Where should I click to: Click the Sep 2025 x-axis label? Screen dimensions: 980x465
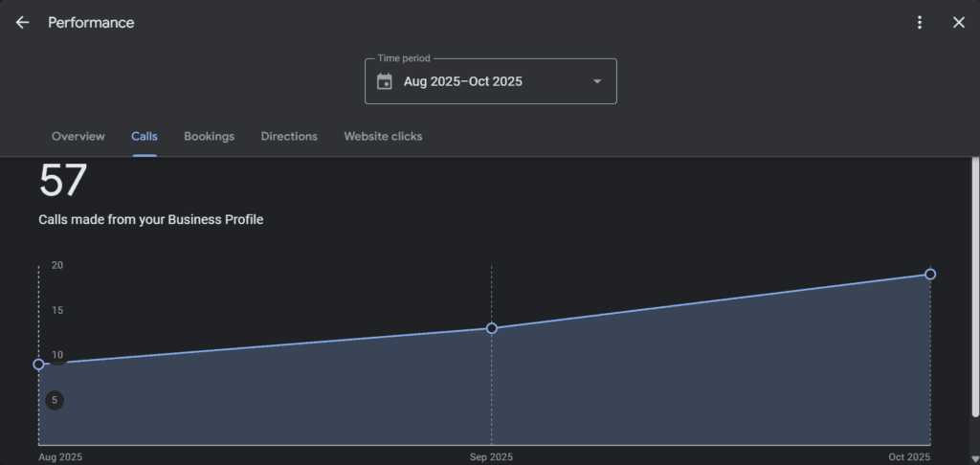tap(491, 457)
